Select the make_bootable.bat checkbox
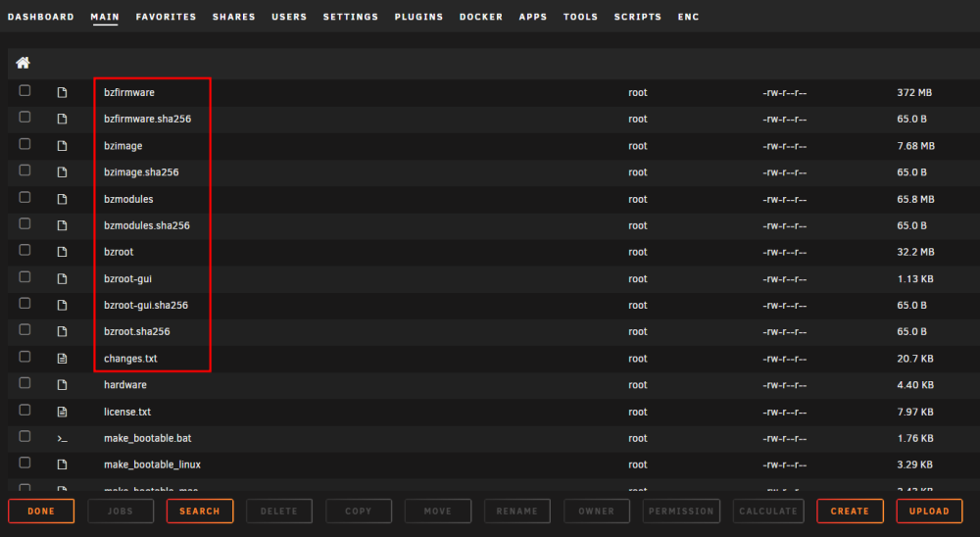 tap(24, 436)
